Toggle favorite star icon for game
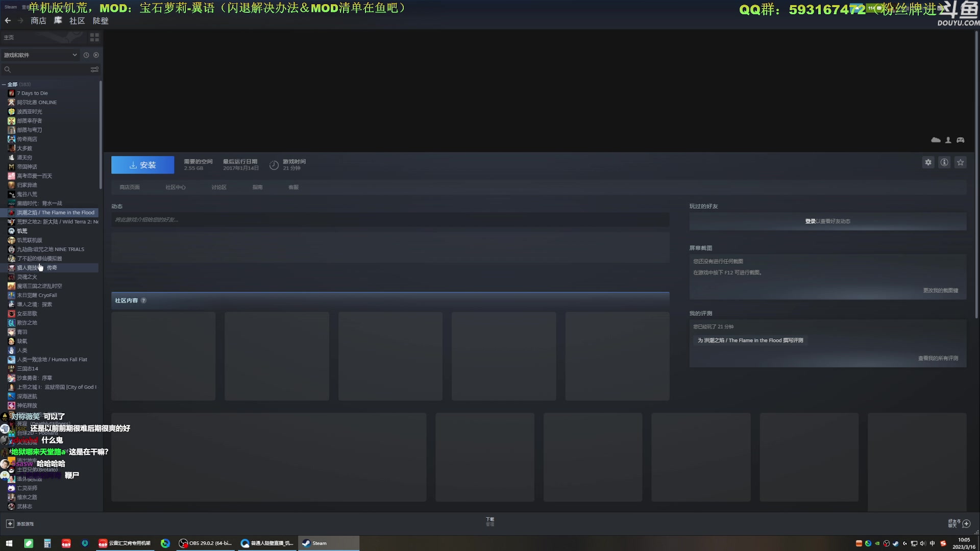The image size is (980, 551). click(961, 162)
